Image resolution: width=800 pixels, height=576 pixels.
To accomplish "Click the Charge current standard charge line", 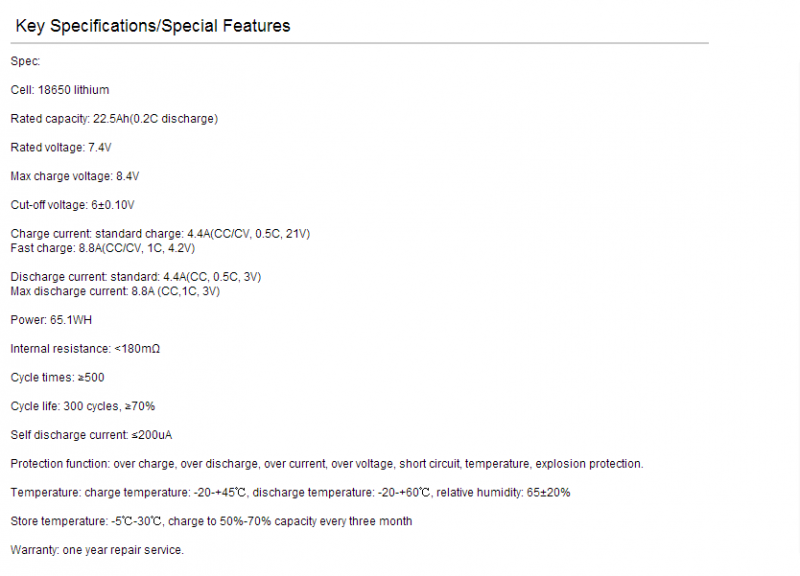I will 160,234.
